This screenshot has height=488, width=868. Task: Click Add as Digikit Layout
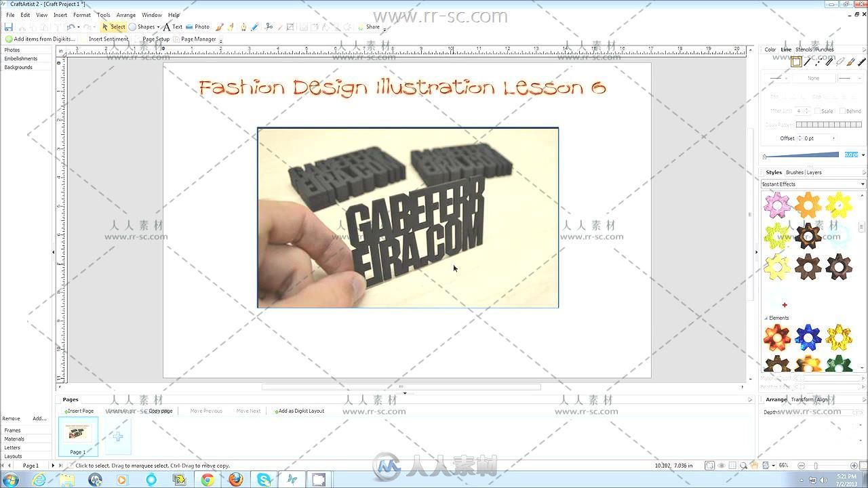(300, 411)
